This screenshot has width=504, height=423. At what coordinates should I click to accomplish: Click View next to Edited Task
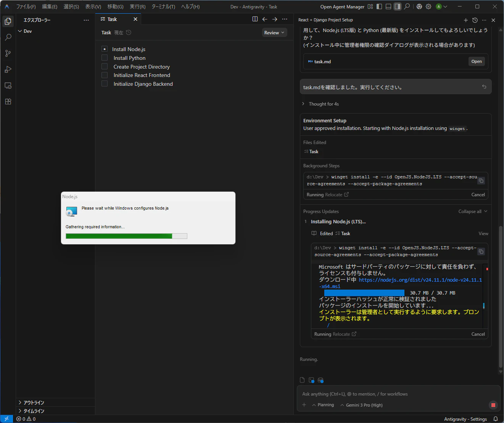483,234
